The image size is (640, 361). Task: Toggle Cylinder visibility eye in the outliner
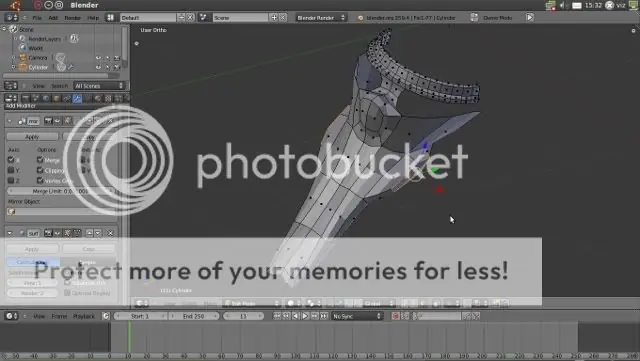pyautogui.click(x=98, y=67)
